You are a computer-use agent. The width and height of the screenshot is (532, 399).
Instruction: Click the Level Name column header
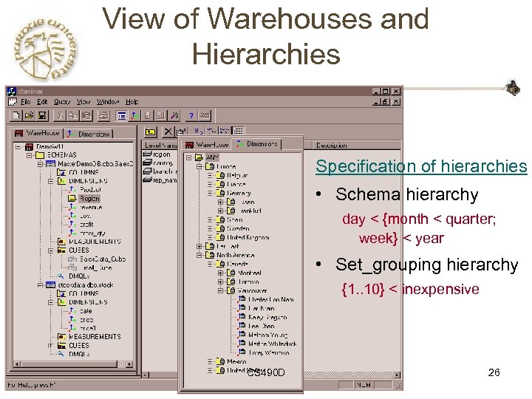pos(160,146)
